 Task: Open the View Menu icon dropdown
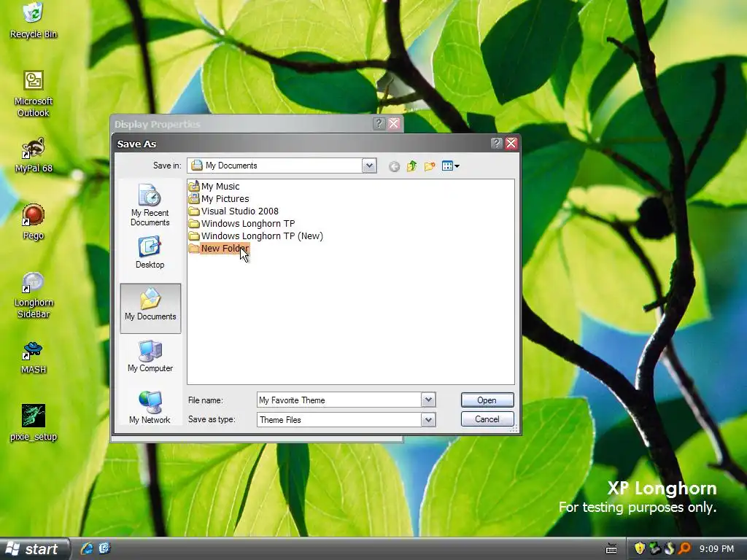[x=451, y=166]
